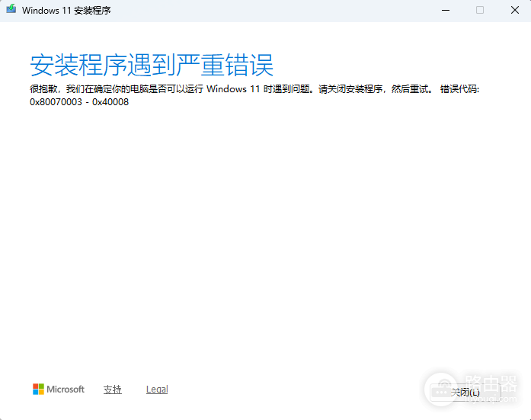Screen dimensions: 531x420
Task: Open the 支持 link
Action: coord(113,390)
